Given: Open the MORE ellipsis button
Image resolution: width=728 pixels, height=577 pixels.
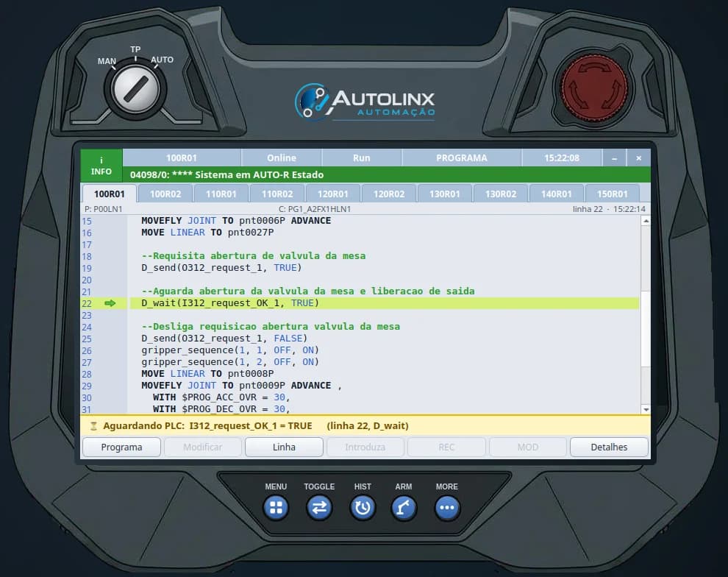Looking at the screenshot, I should coord(446,507).
